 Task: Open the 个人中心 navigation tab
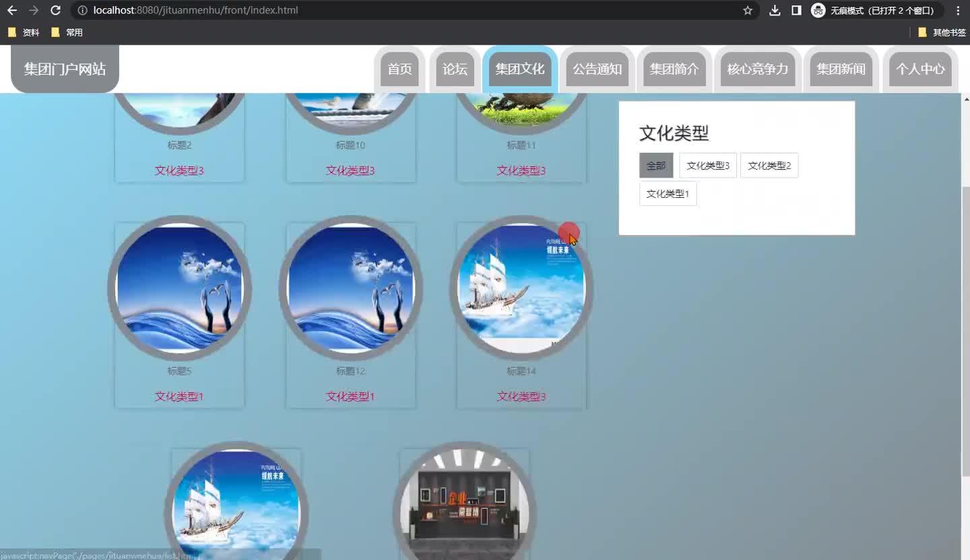[x=920, y=69]
